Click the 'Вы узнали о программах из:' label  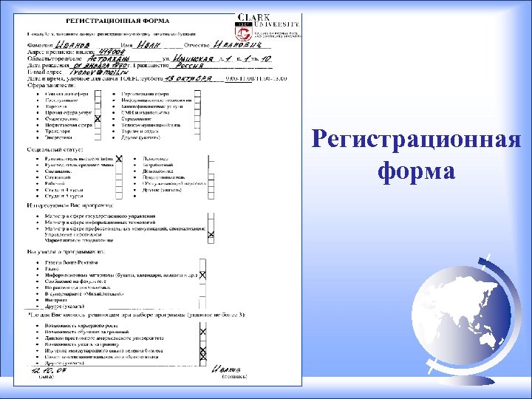click(x=66, y=252)
